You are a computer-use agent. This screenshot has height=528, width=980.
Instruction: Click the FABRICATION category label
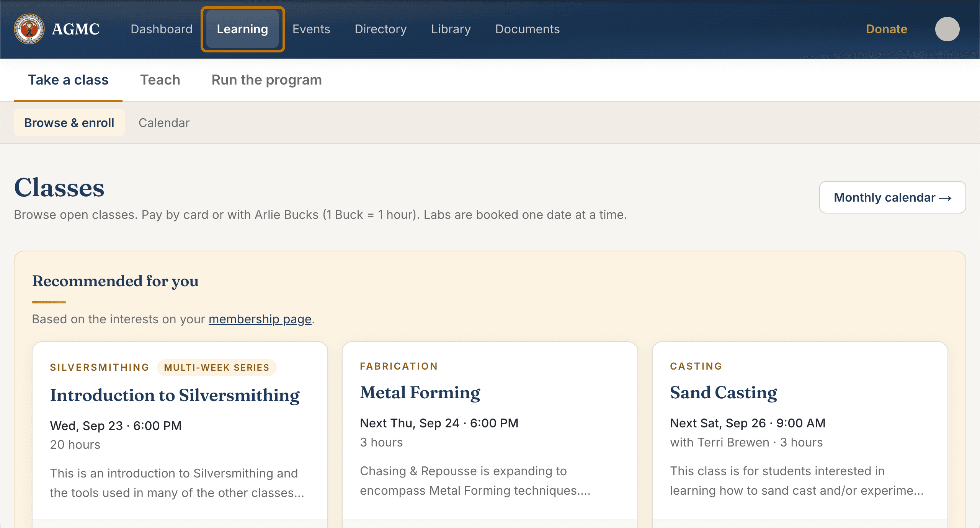(399, 367)
